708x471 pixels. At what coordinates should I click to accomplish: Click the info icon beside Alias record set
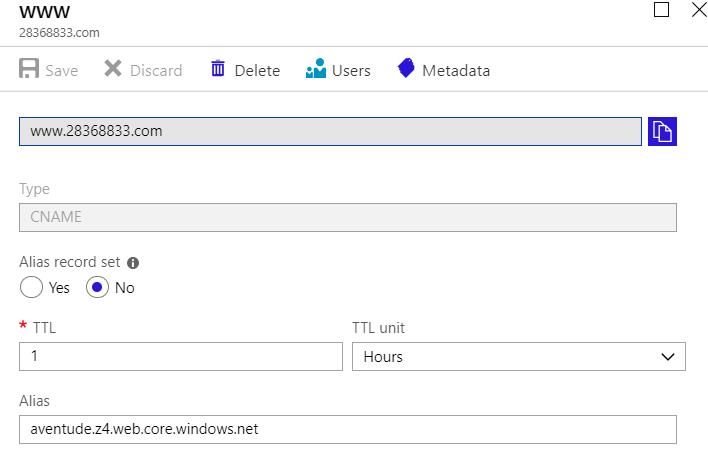[x=133, y=263]
